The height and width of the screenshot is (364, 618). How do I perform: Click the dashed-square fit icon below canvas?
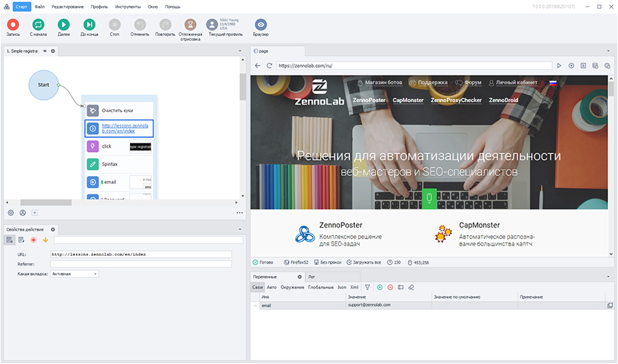tap(35, 213)
